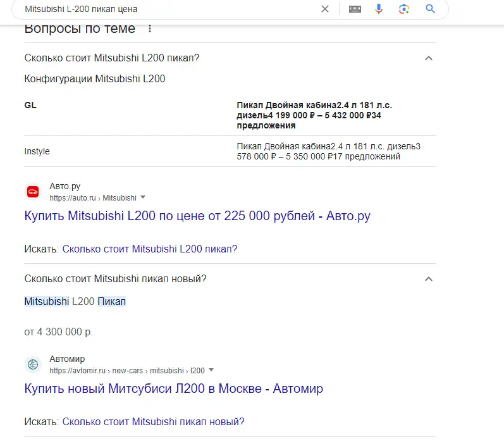
Task: Open 'Купить новый Митсубиси Л200 в Москве' link
Action: pyautogui.click(x=173, y=388)
